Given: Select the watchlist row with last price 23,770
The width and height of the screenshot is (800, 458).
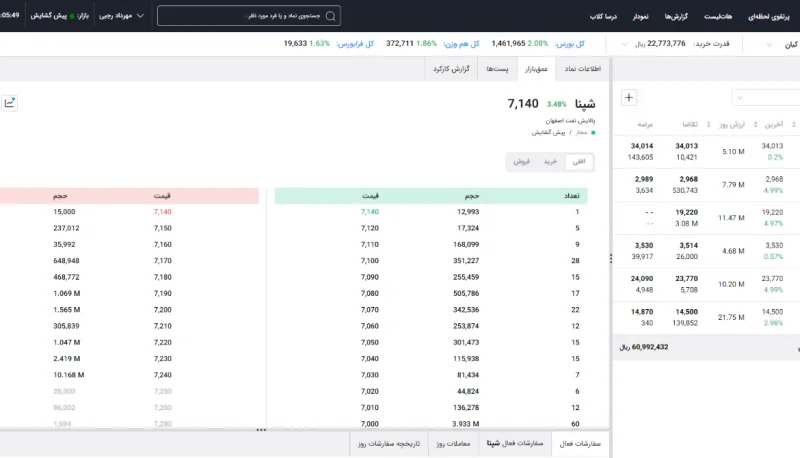Looking at the screenshot, I should (706, 284).
